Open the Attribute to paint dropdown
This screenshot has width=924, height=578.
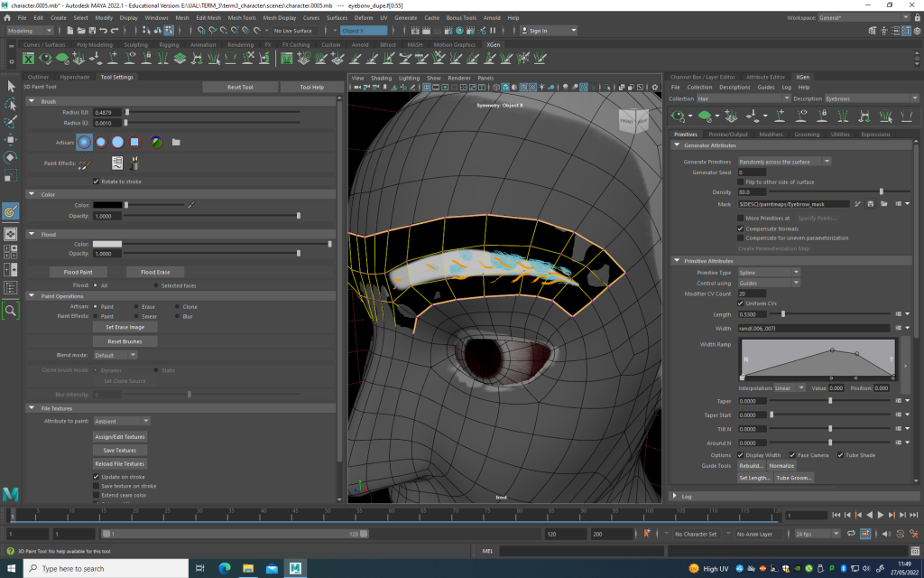pos(122,421)
